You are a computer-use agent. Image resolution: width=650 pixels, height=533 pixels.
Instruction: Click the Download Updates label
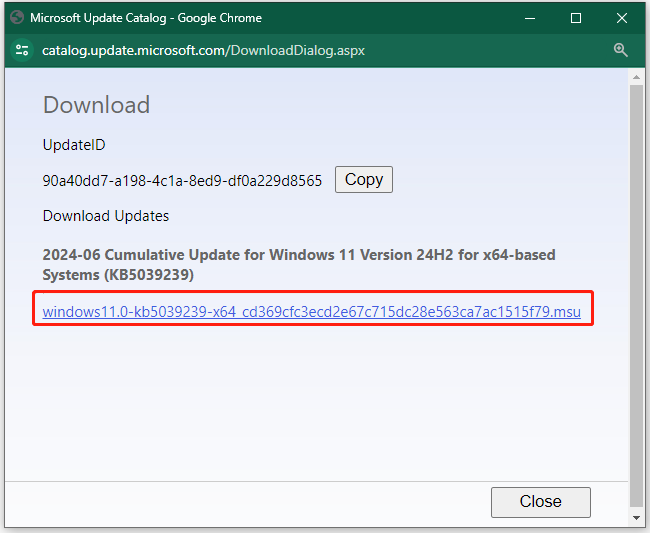point(106,216)
